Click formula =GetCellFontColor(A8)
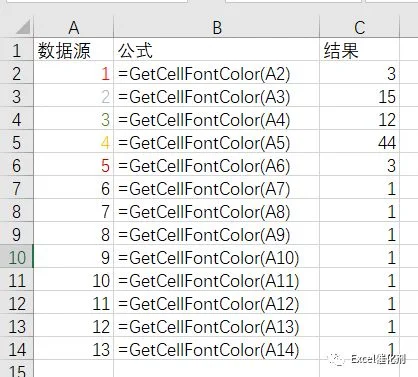This screenshot has width=418, height=377. point(217,210)
